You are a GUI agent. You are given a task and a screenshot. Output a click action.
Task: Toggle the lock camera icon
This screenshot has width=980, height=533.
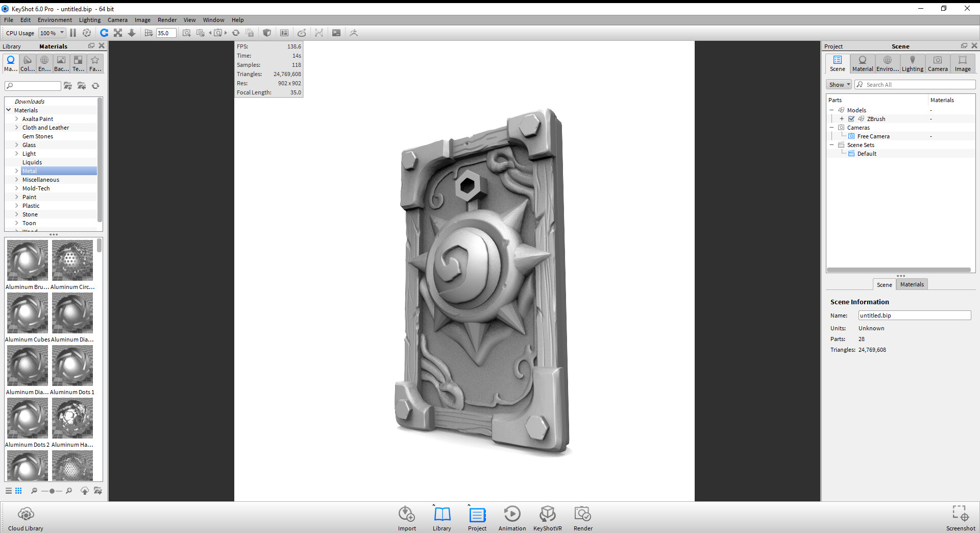250,33
